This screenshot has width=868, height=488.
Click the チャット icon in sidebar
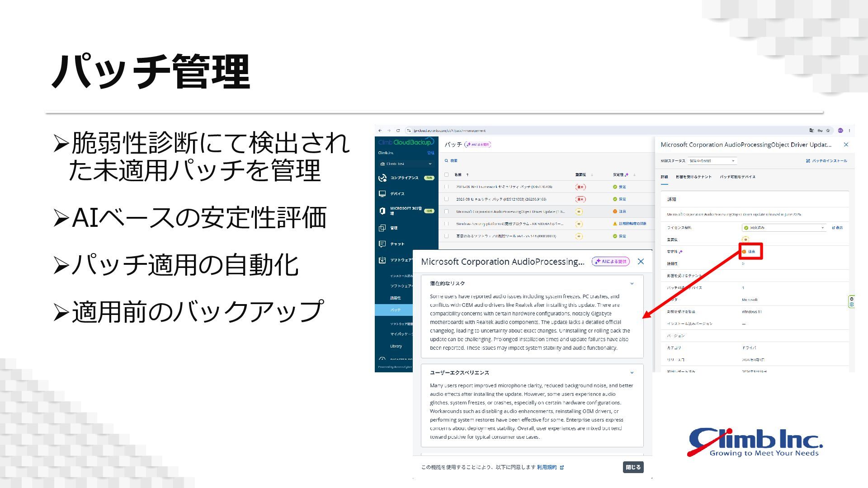(x=382, y=244)
